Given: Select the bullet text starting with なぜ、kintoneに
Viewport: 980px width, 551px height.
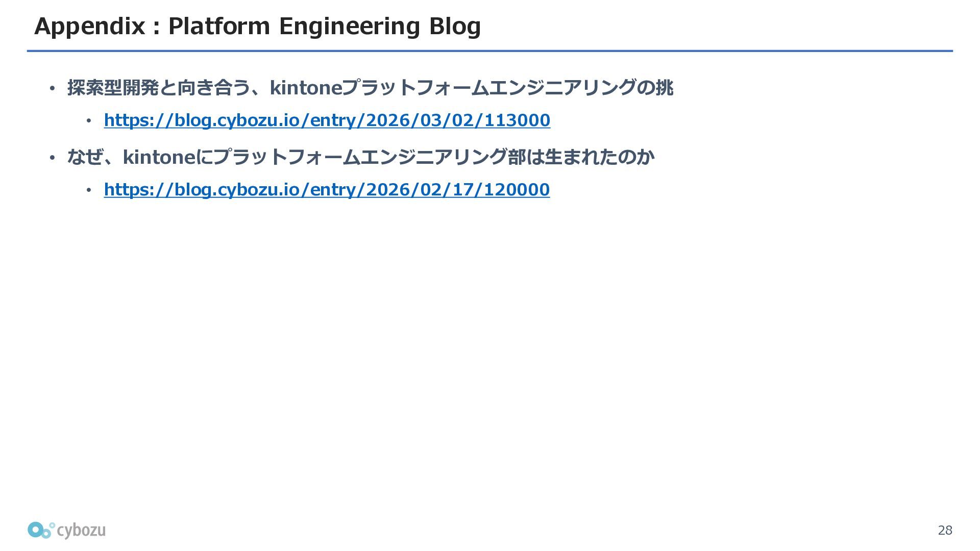Looking at the screenshot, I should [361, 157].
